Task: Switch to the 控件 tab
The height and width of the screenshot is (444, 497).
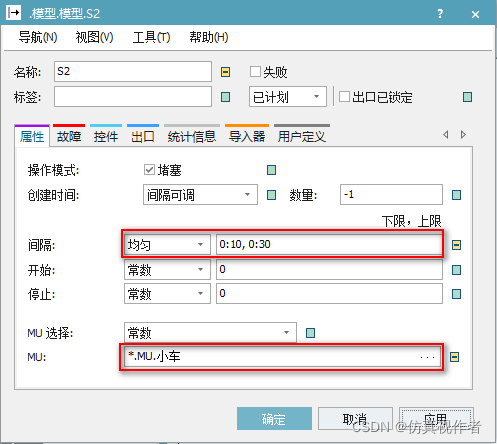Action: [x=106, y=136]
